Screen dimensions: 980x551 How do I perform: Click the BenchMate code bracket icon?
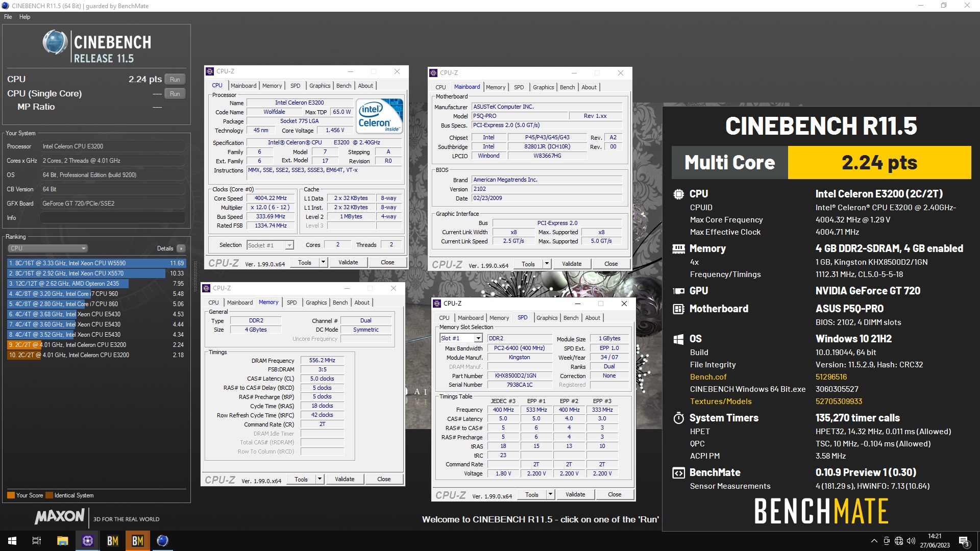[x=678, y=472]
